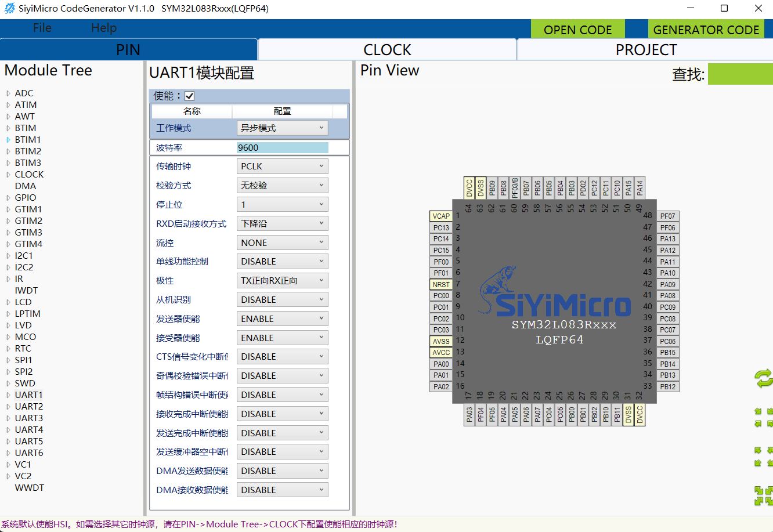
Task: Click pin VCAP on the chip
Action: [441, 216]
